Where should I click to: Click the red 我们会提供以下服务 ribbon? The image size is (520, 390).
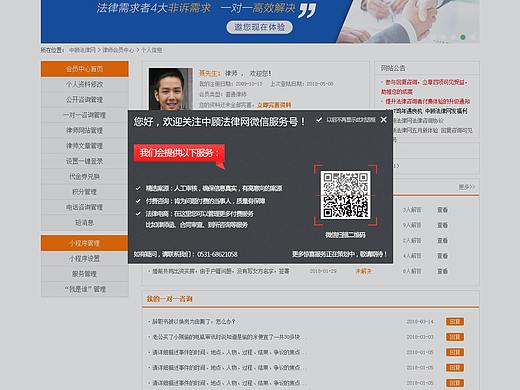click(179, 153)
